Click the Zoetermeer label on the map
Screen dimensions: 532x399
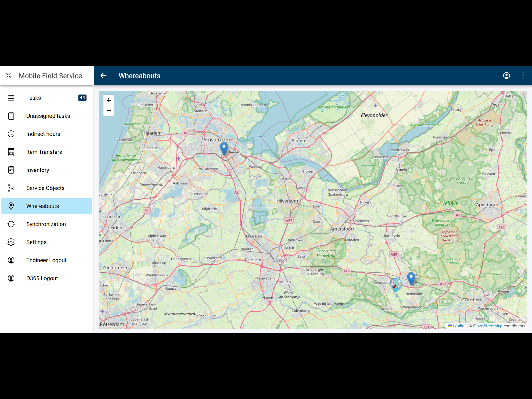[115, 267]
